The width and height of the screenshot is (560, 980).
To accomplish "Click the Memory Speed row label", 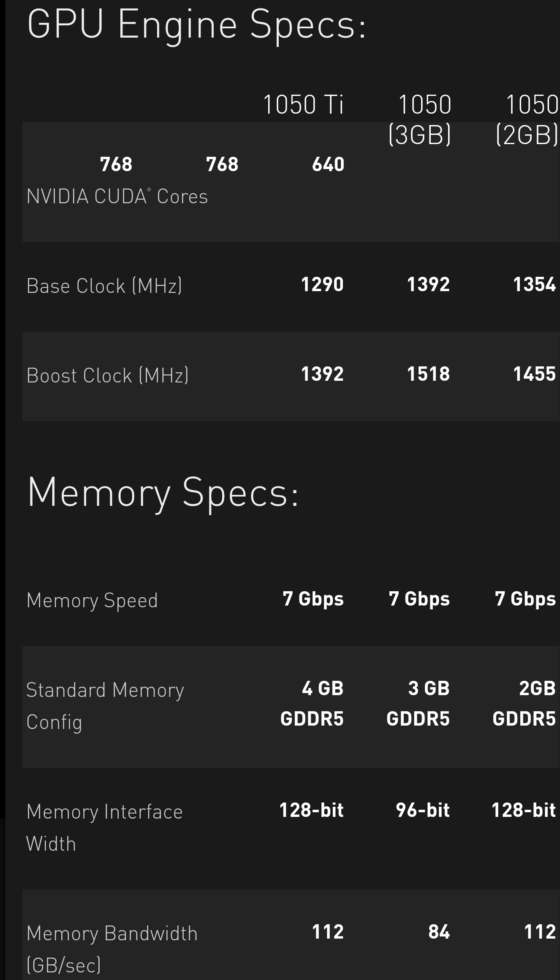I will click(92, 601).
